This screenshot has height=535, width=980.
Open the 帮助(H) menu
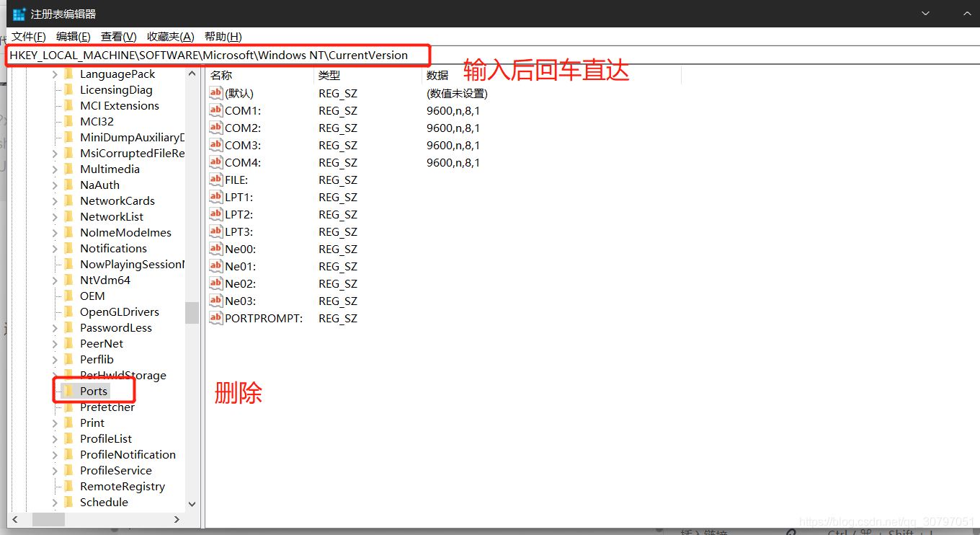223,37
